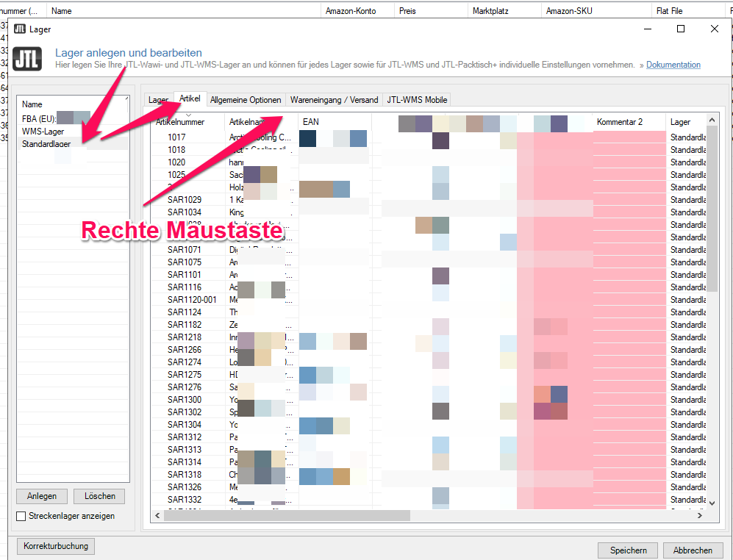Screen dimensions: 733x560
Task: Select article row SAR1313
Action: point(428,450)
